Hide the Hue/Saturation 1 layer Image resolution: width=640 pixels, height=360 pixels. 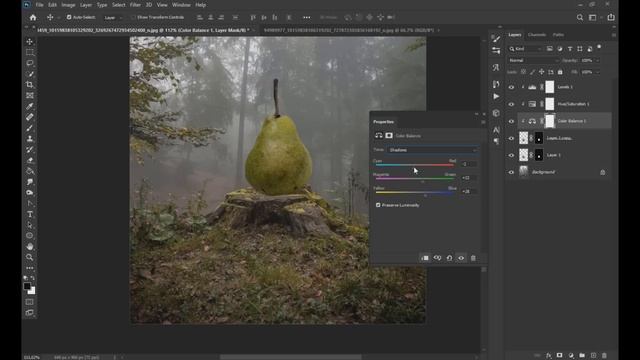tap(511, 104)
